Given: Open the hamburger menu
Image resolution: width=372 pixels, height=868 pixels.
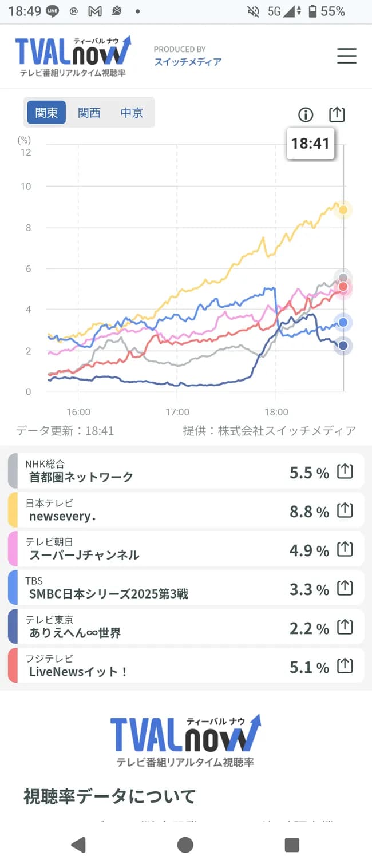Looking at the screenshot, I should click(x=347, y=56).
